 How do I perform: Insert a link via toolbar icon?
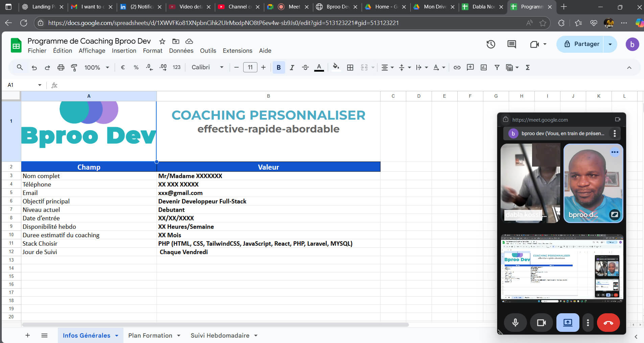click(x=457, y=68)
